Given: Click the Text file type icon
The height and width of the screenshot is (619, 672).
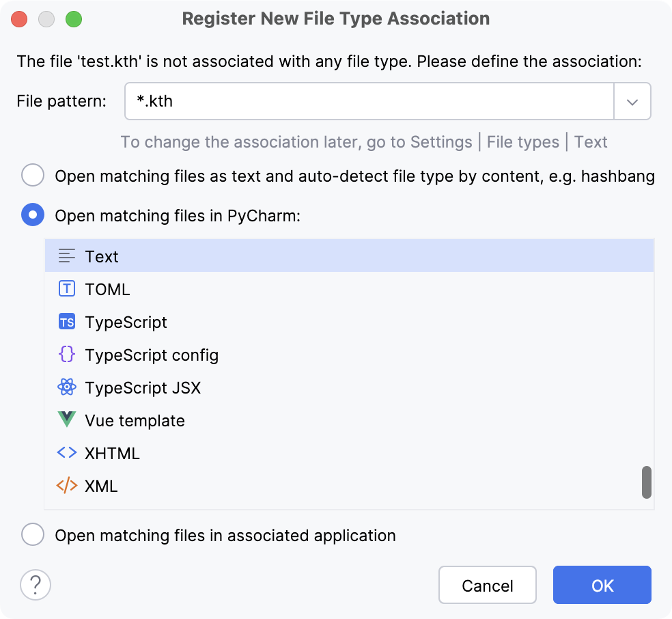Looking at the screenshot, I should click(x=66, y=256).
